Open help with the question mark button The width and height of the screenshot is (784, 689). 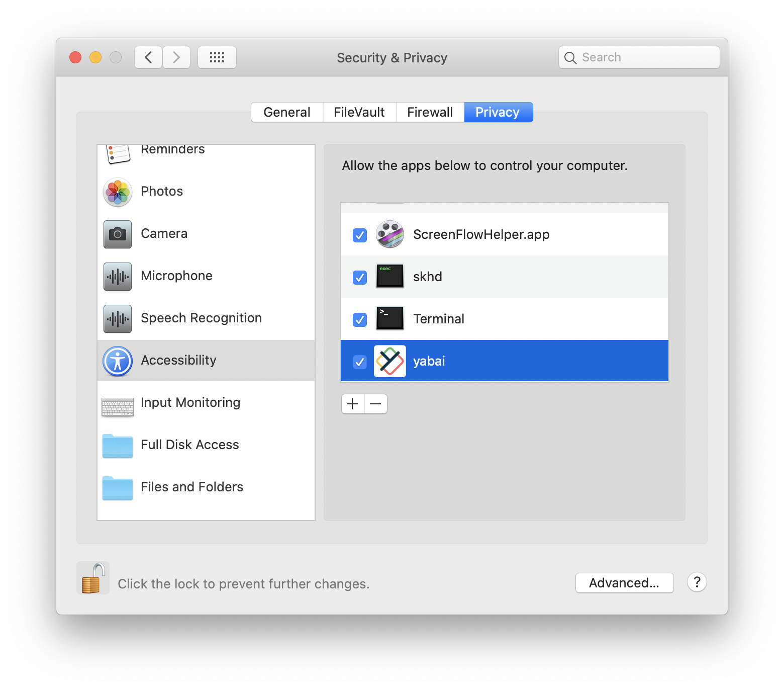(x=697, y=582)
